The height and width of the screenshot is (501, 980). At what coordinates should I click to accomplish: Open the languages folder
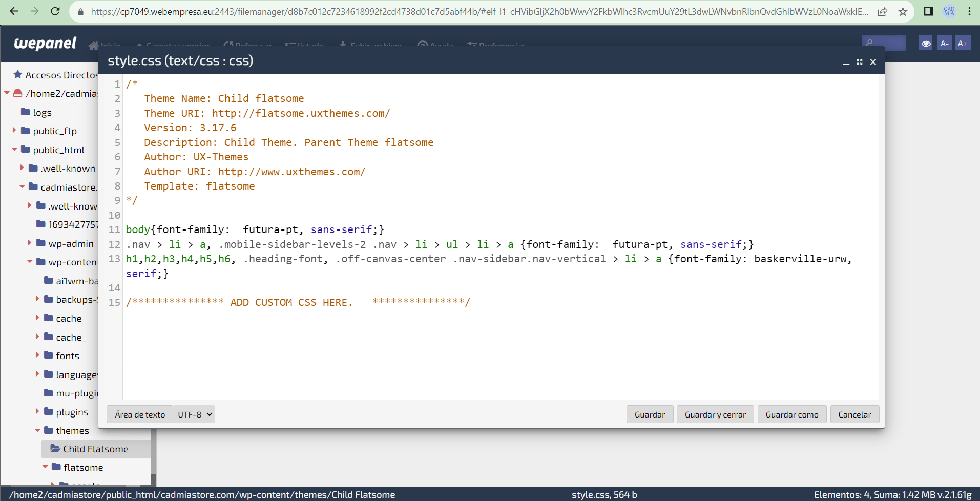pos(71,374)
